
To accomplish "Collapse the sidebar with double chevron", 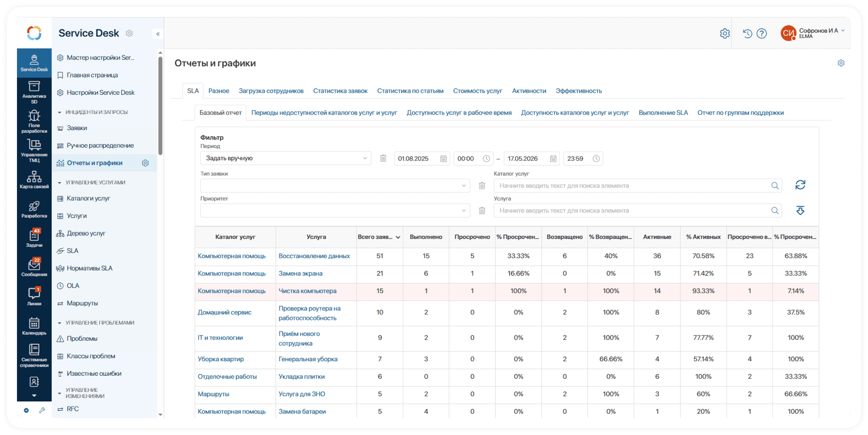I will pos(158,34).
